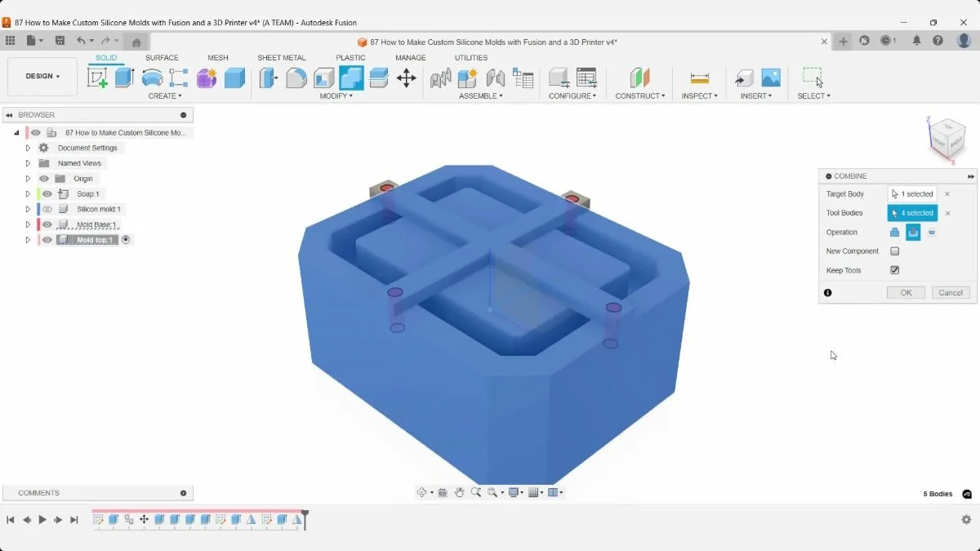The height and width of the screenshot is (551, 980).
Task: Select the Press Pull tool
Action: click(269, 78)
